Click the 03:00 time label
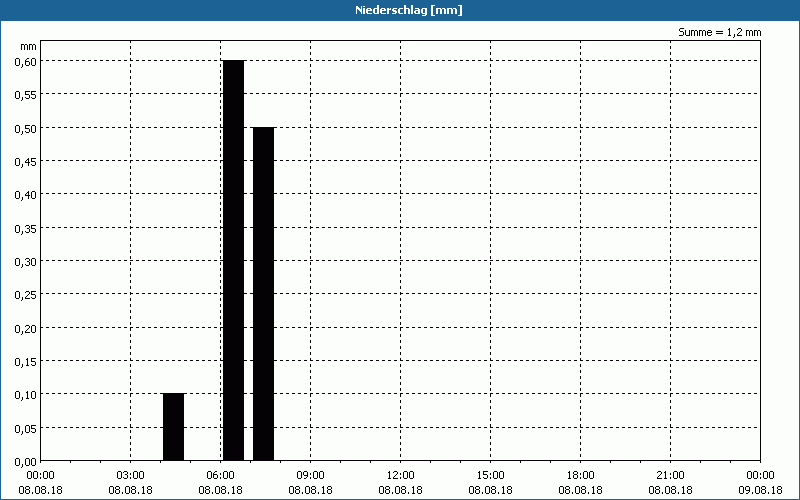 pyautogui.click(x=131, y=476)
